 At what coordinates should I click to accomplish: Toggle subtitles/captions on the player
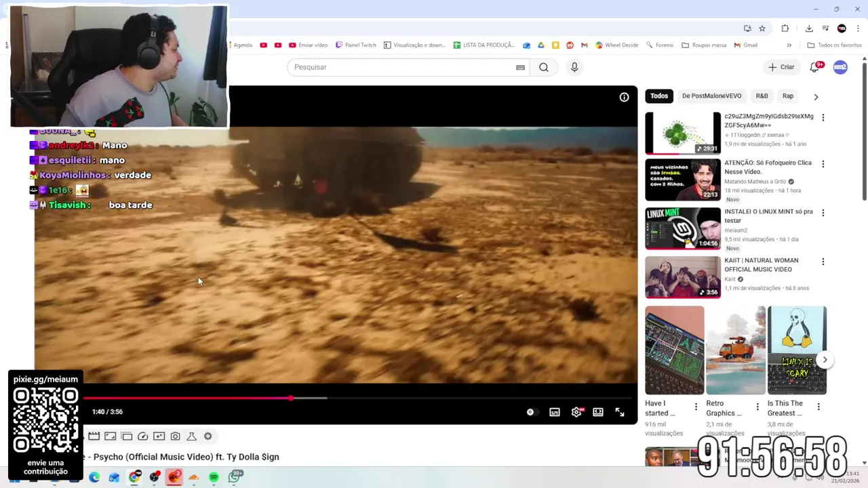click(x=555, y=412)
